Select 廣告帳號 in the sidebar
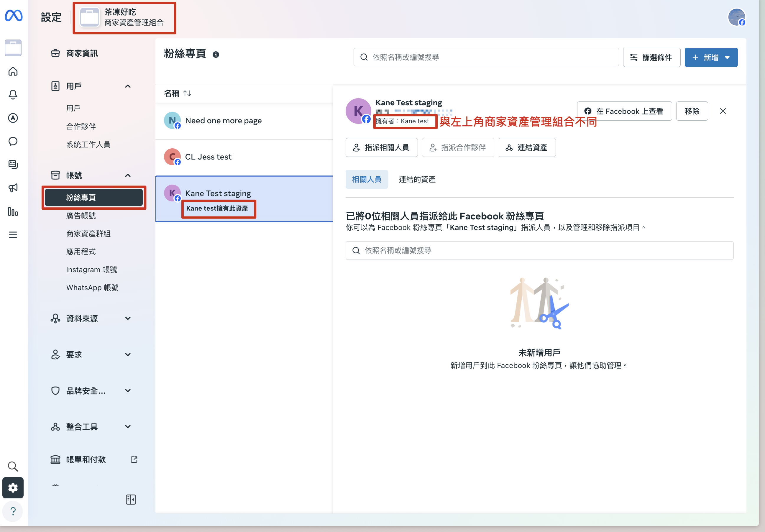The height and width of the screenshot is (532, 765). pos(81,216)
